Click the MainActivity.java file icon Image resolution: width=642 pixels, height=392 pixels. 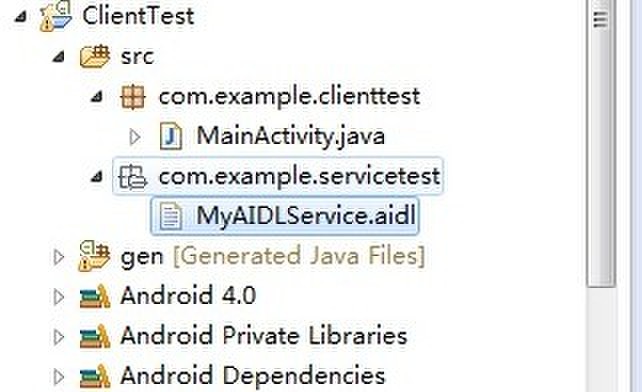(x=171, y=136)
